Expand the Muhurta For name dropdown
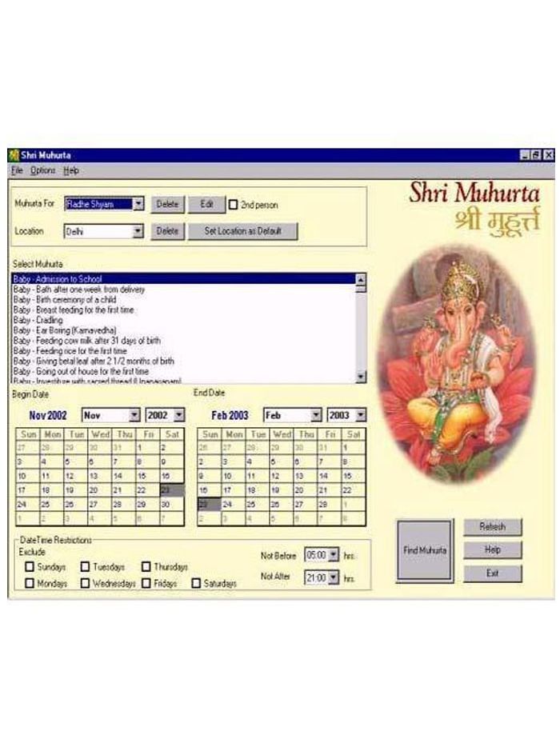Image resolution: width=560 pixels, height=747 pixels. point(138,204)
